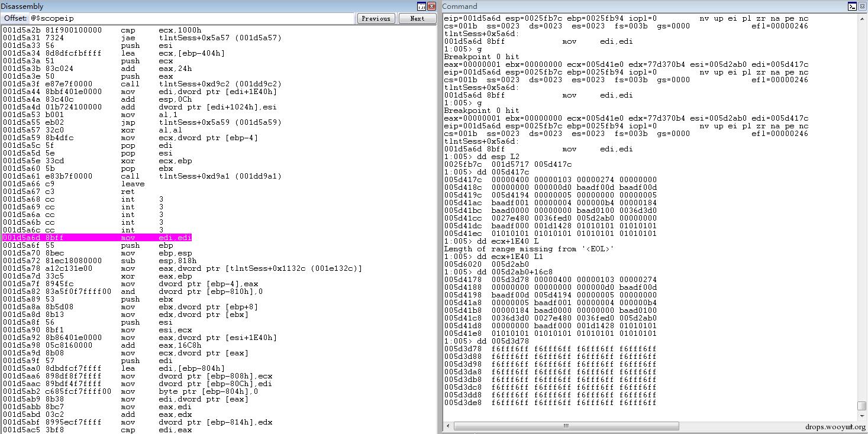
Task: Close the Disassembly panel
Action: point(433,7)
